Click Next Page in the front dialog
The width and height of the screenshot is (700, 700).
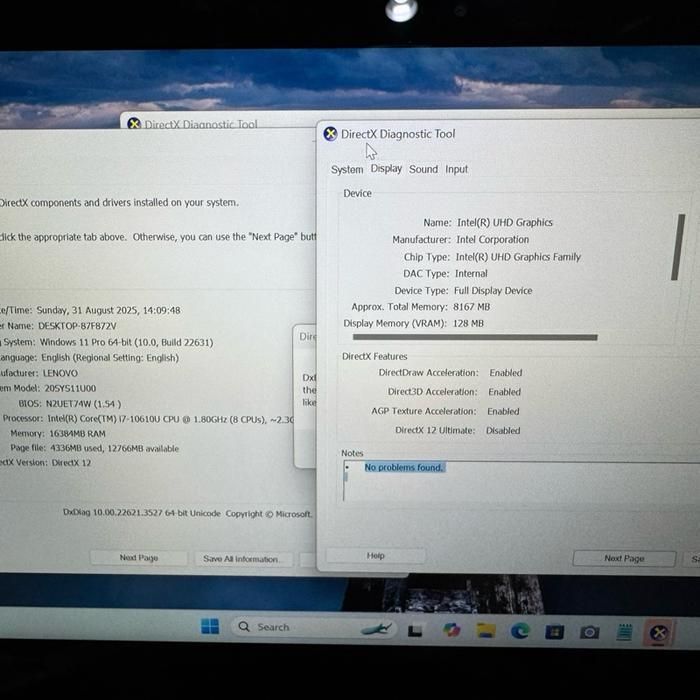(x=624, y=558)
